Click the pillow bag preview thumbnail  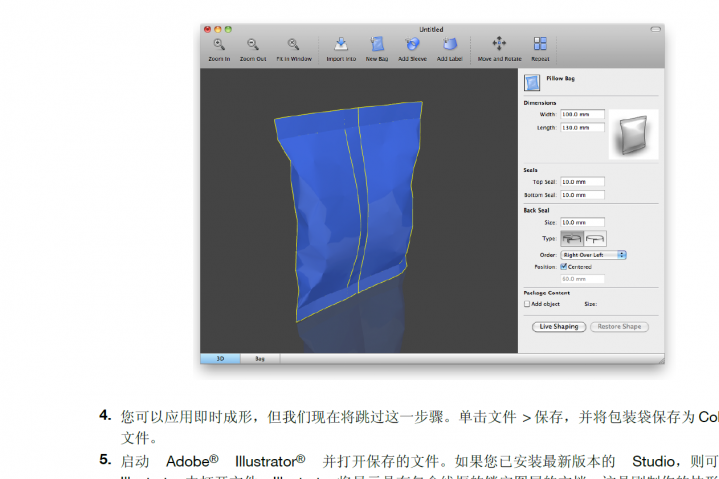tap(634, 135)
